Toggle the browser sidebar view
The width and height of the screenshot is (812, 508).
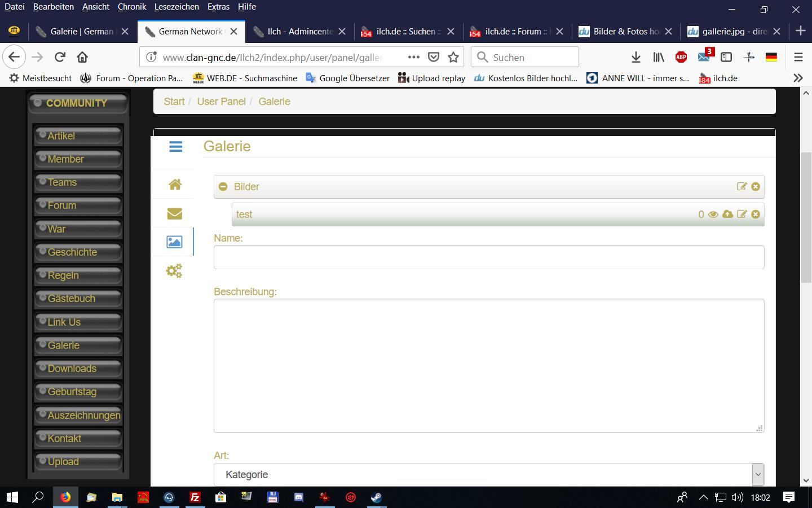(726, 57)
